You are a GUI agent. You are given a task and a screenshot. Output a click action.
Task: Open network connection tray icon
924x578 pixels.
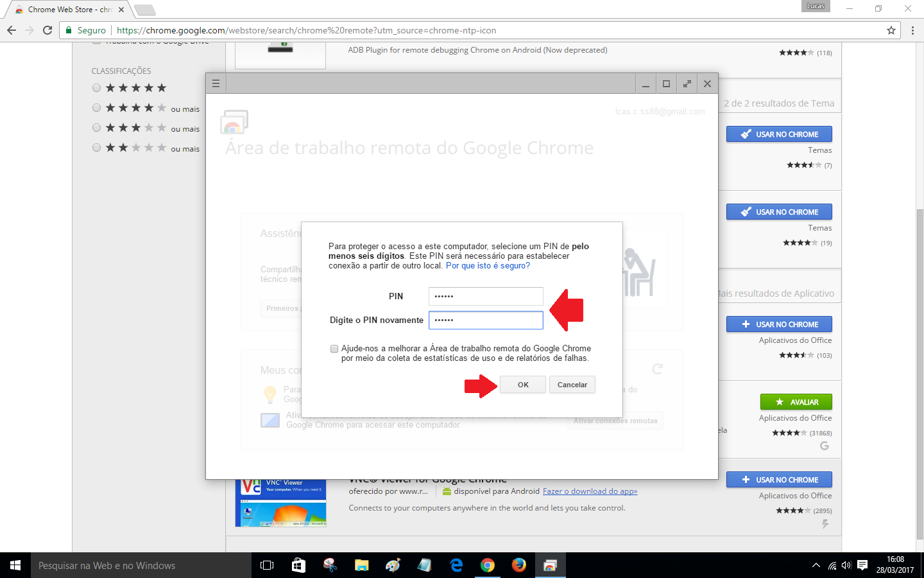click(x=832, y=565)
